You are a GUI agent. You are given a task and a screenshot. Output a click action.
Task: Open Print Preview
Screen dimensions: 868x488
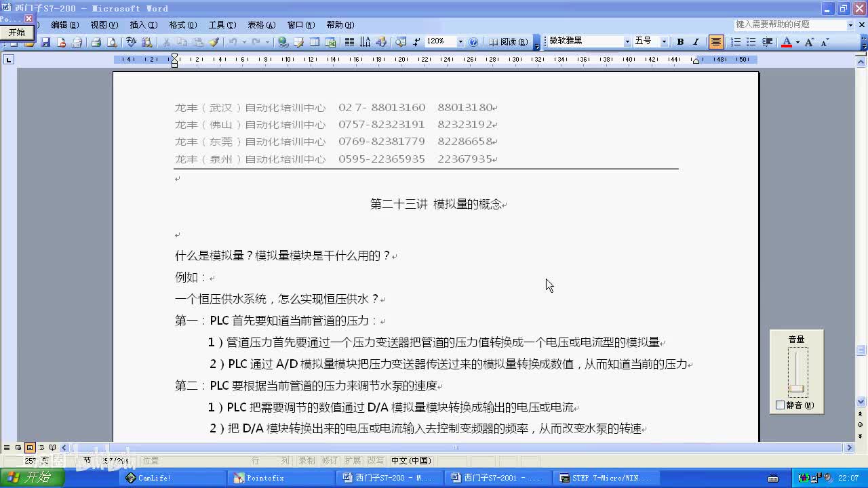pos(112,42)
